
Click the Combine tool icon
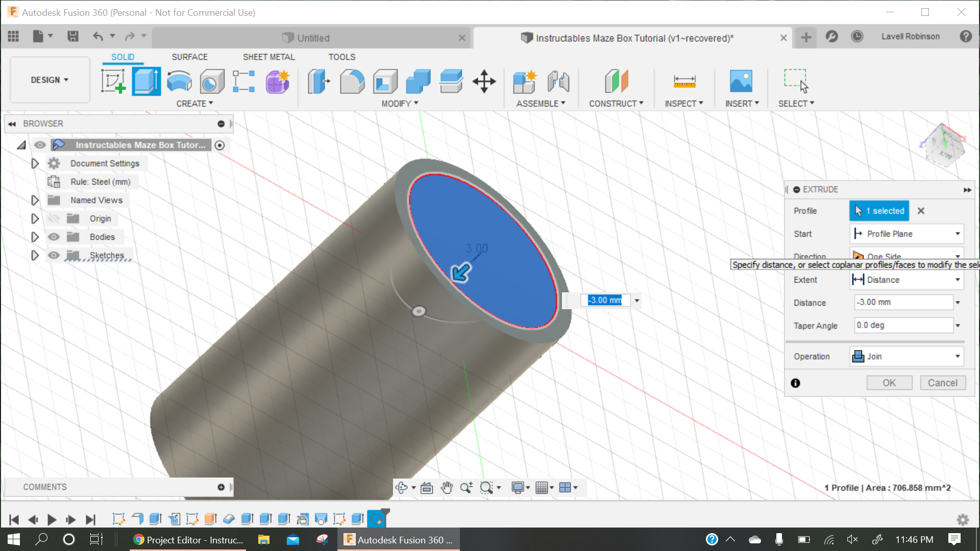(x=418, y=82)
